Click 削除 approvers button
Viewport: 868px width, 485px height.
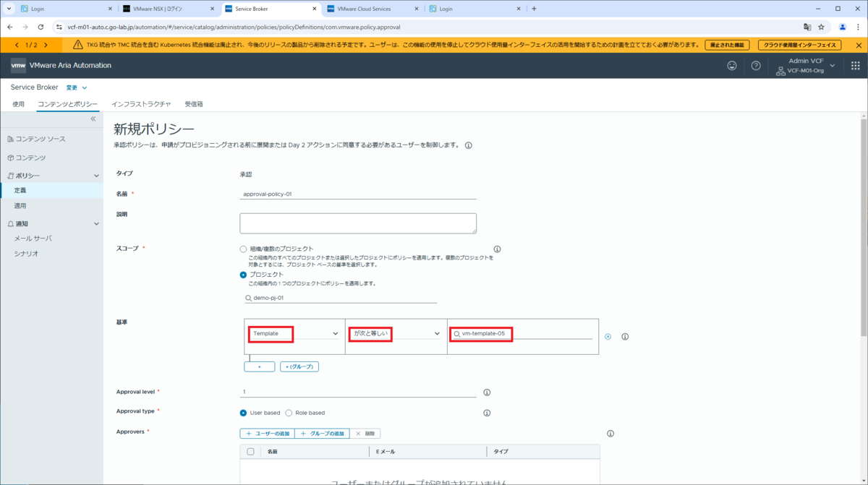(365, 434)
